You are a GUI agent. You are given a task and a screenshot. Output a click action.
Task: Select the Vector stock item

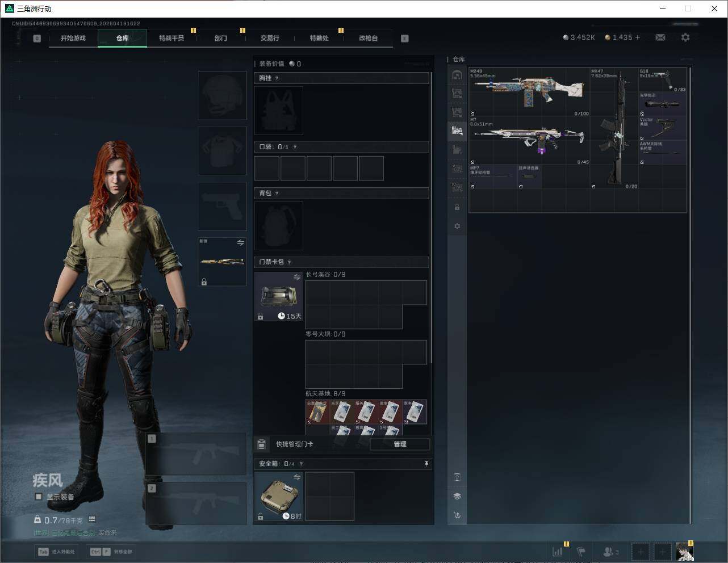coord(663,129)
